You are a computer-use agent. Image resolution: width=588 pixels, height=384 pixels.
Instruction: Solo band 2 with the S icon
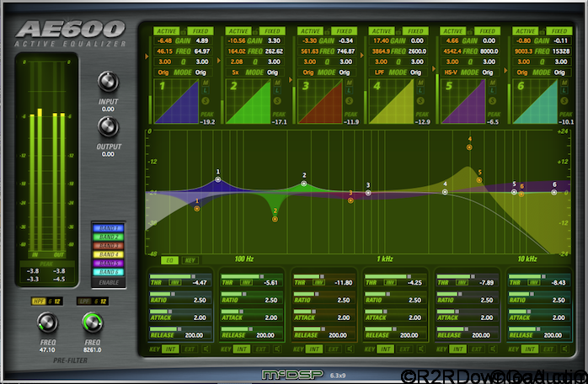coord(277,100)
